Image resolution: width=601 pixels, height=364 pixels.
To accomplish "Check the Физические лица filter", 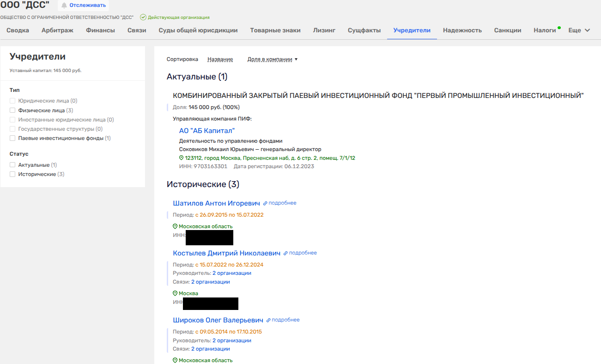I will point(12,110).
